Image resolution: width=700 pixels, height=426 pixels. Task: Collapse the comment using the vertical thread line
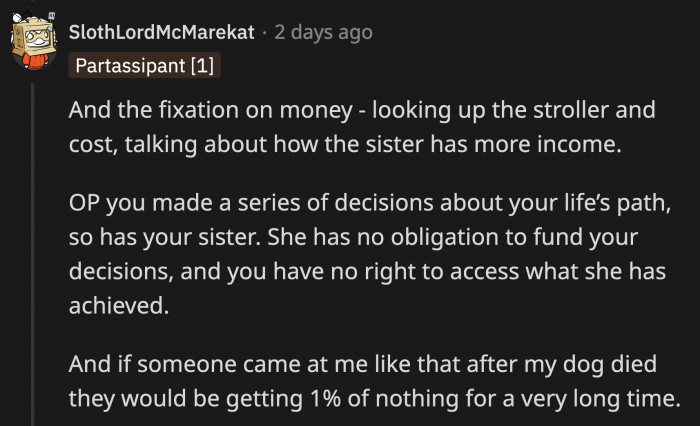pos(32,250)
